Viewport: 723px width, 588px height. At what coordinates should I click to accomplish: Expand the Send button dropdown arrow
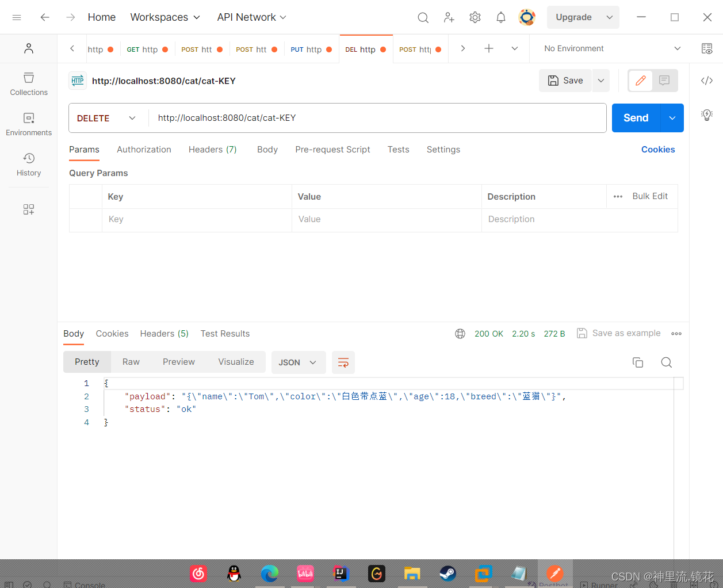672,118
